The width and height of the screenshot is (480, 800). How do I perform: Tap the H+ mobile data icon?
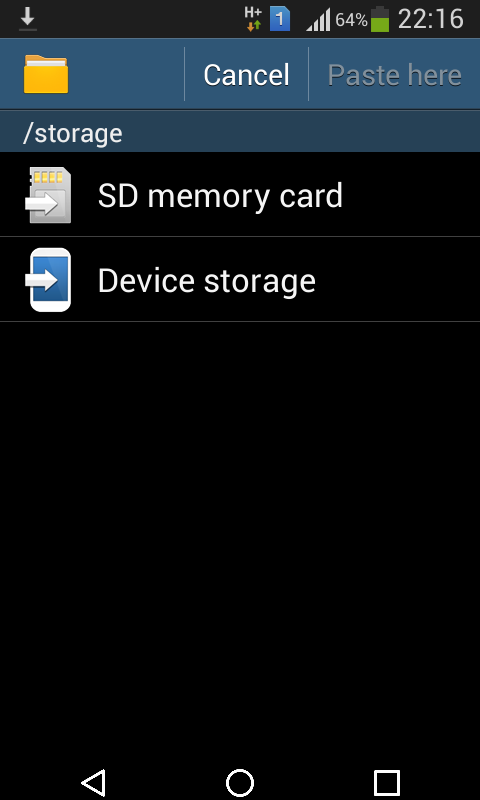[254, 19]
